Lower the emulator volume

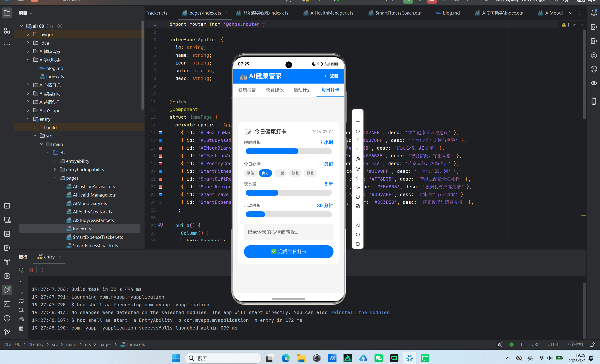tap(358, 187)
